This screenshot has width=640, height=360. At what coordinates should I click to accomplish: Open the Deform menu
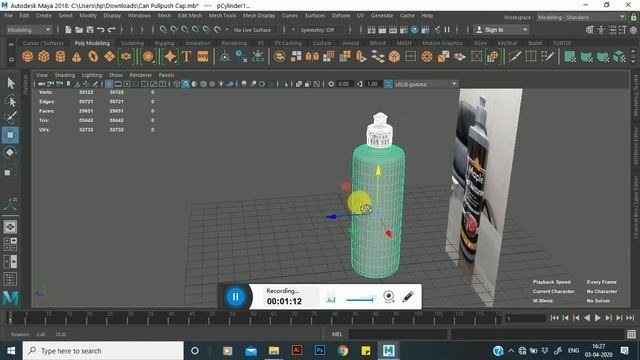click(x=341, y=16)
